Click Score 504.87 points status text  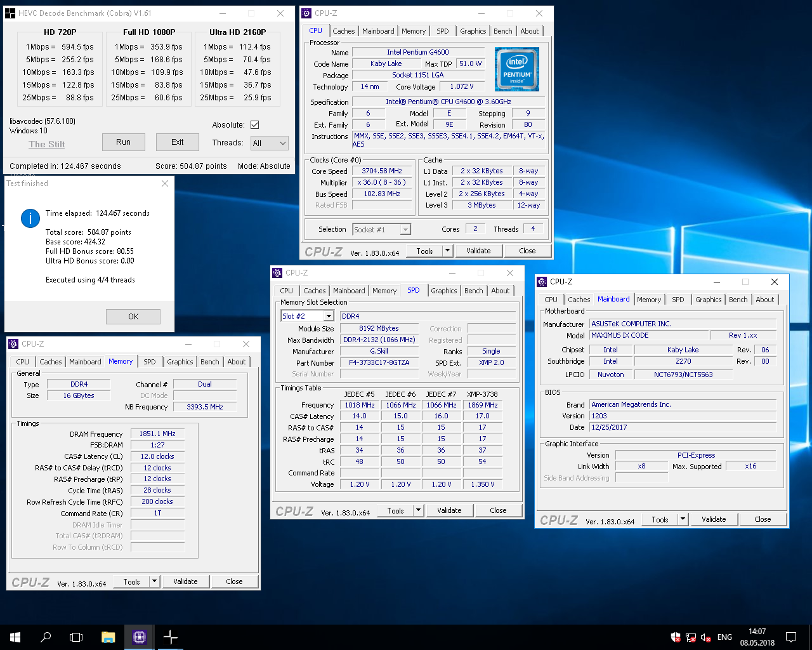click(191, 166)
